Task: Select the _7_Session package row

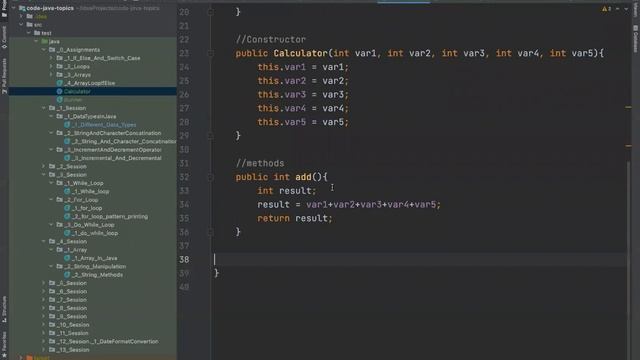Action: pyautogui.click(x=93, y=300)
